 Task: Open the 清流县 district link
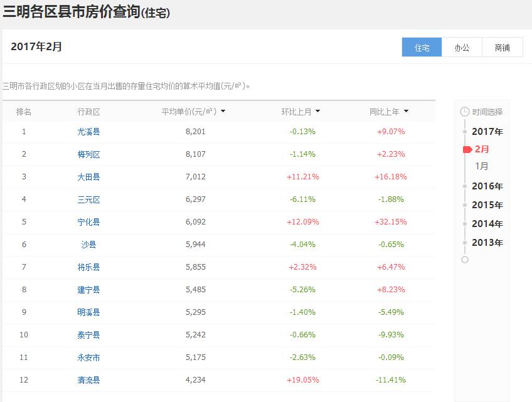88,380
